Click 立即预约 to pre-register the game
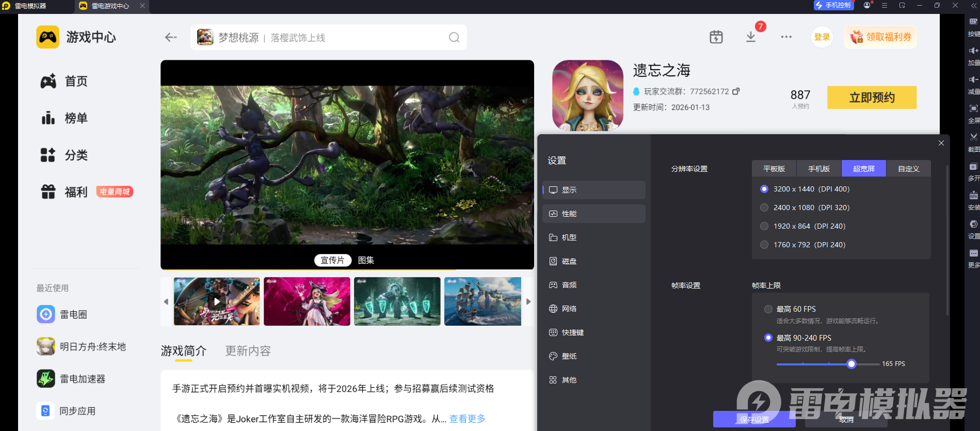Screen dimensions: 980x431 click(872, 98)
